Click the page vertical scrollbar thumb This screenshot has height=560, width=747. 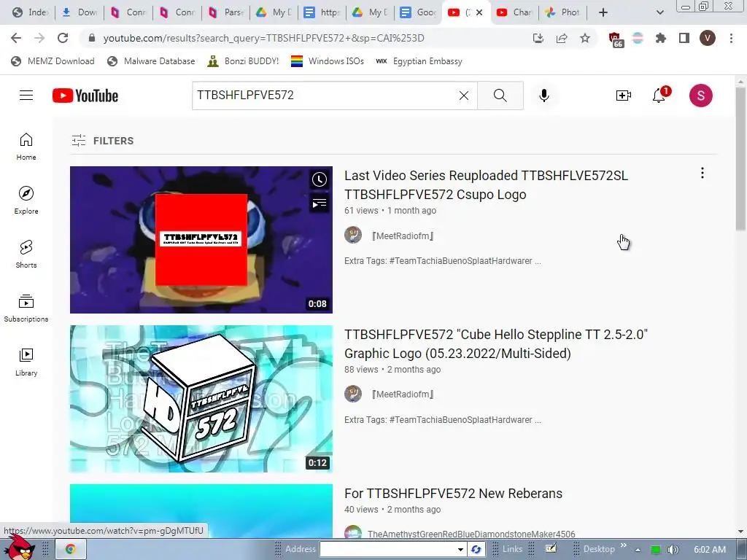coord(740,160)
